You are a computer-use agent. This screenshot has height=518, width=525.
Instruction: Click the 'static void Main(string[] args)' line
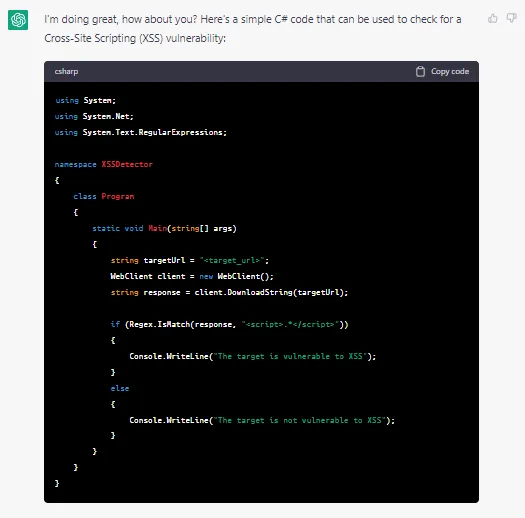tap(164, 228)
